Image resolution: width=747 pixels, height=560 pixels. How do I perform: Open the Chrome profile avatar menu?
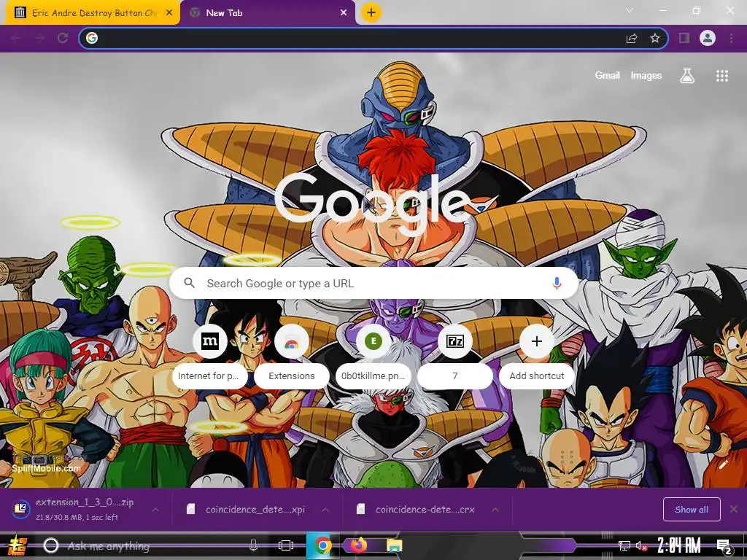pos(708,38)
